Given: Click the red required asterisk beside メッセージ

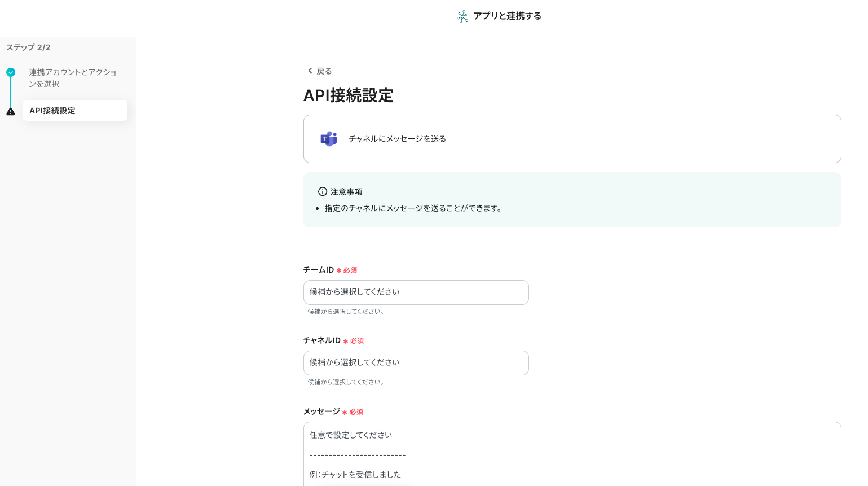Looking at the screenshot, I should (345, 413).
